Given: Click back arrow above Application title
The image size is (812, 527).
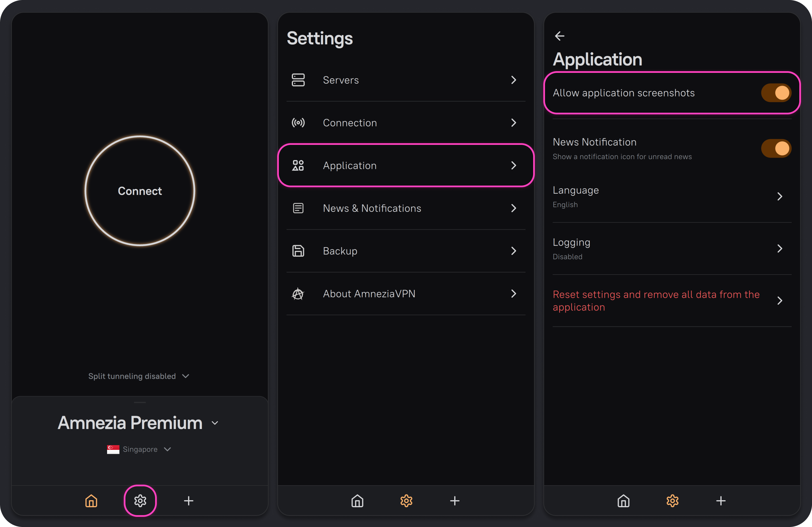Looking at the screenshot, I should pyautogui.click(x=559, y=36).
